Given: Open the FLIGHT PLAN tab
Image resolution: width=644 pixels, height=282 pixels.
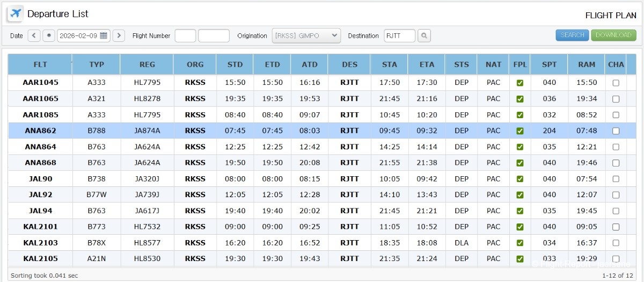Looking at the screenshot, I should tap(610, 16).
